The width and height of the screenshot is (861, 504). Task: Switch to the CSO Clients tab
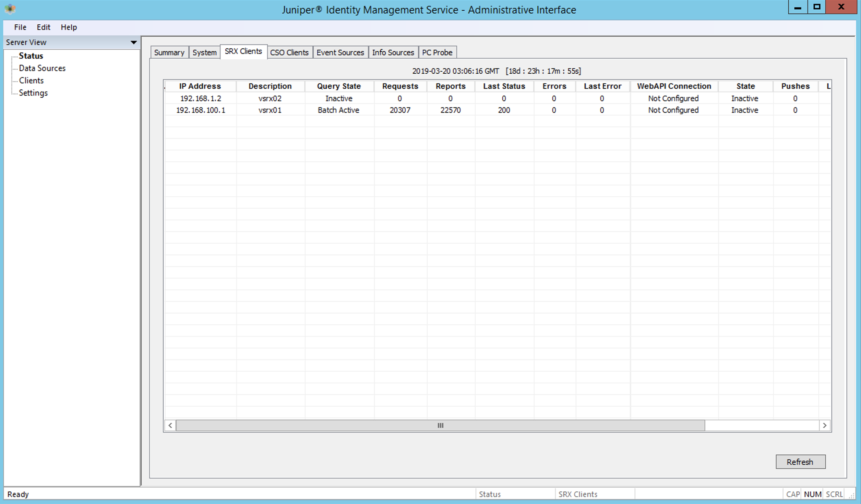point(289,52)
